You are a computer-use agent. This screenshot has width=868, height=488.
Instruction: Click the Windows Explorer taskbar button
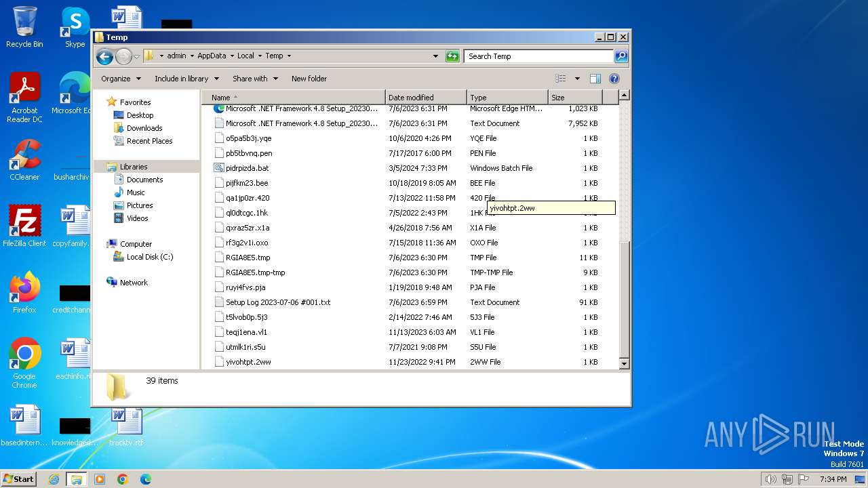pos(76,479)
